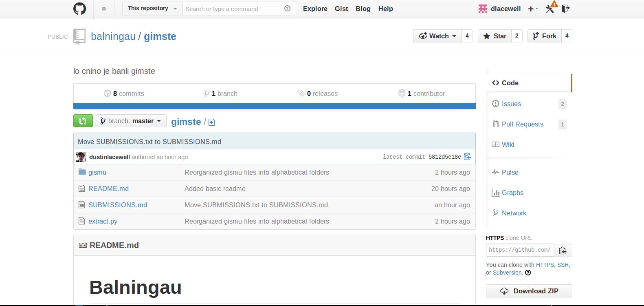Image resolution: width=644 pixels, height=306 pixels.
Task: View the 1 contributor link
Action: pyautogui.click(x=422, y=93)
